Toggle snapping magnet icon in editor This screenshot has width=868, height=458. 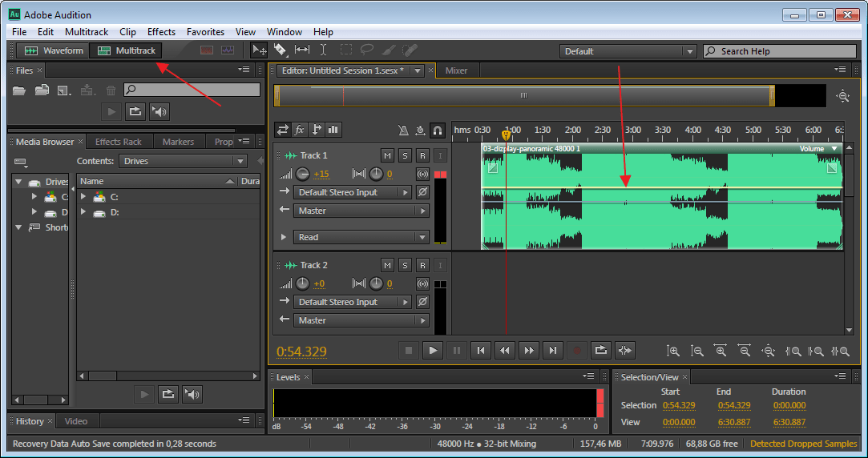(438, 130)
